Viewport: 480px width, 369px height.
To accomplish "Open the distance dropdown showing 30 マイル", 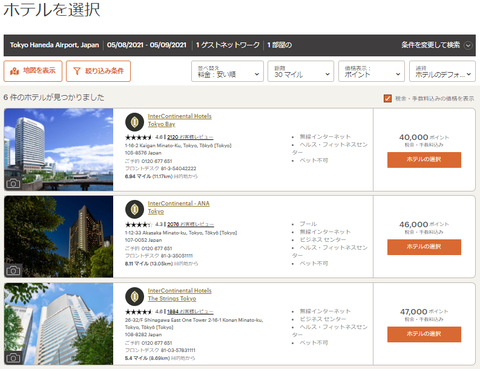I will point(300,71).
